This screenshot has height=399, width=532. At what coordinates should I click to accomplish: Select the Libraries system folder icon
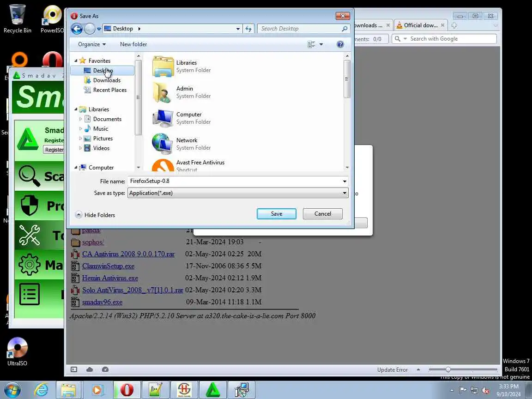click(163, 66)
